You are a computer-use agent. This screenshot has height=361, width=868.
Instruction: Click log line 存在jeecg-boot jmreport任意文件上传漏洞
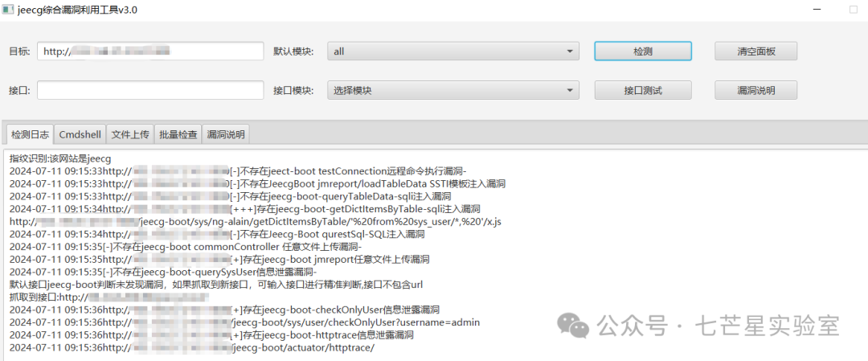219,259
